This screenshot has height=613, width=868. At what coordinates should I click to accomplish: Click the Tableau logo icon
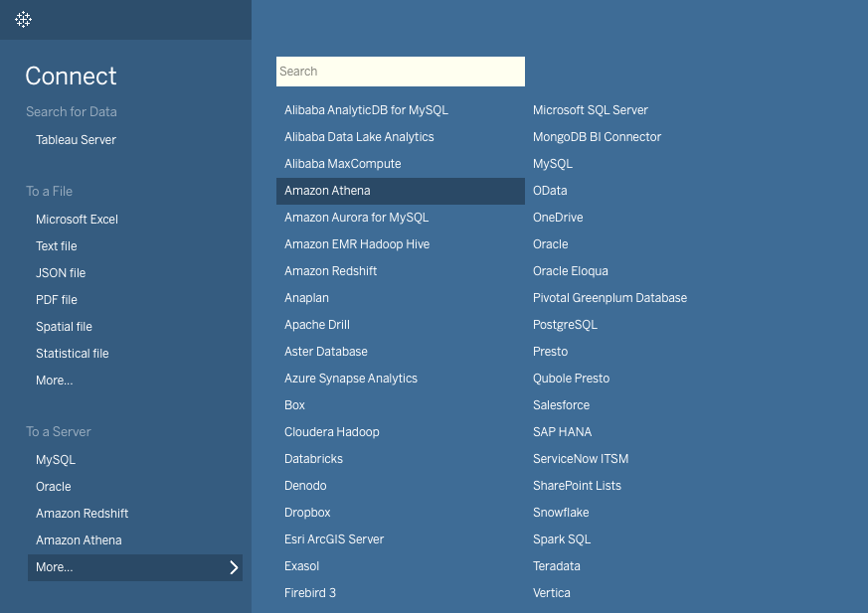pos(23,20)
